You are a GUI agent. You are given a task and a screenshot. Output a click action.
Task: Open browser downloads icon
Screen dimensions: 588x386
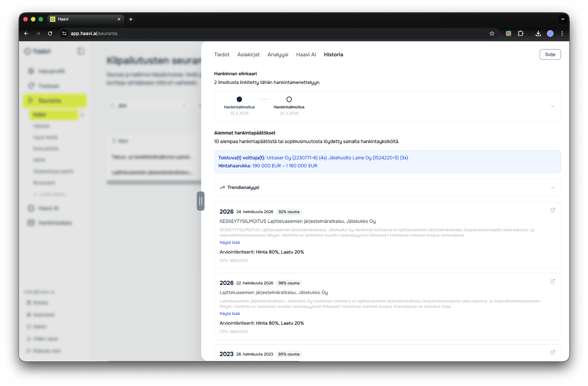click(538, 33)
